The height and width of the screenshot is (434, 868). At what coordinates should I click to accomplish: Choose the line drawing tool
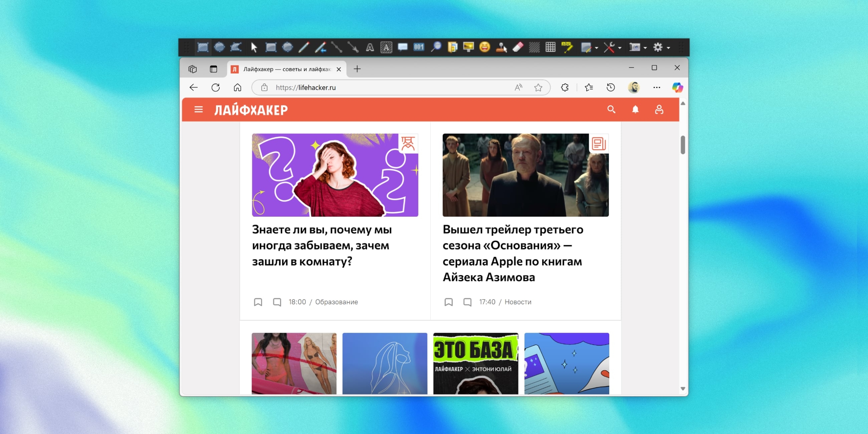click(x=337, y=47)
